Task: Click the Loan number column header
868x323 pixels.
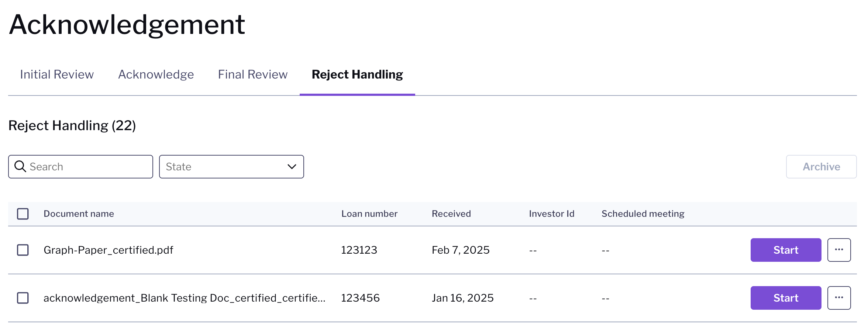Action: (369, 214)
